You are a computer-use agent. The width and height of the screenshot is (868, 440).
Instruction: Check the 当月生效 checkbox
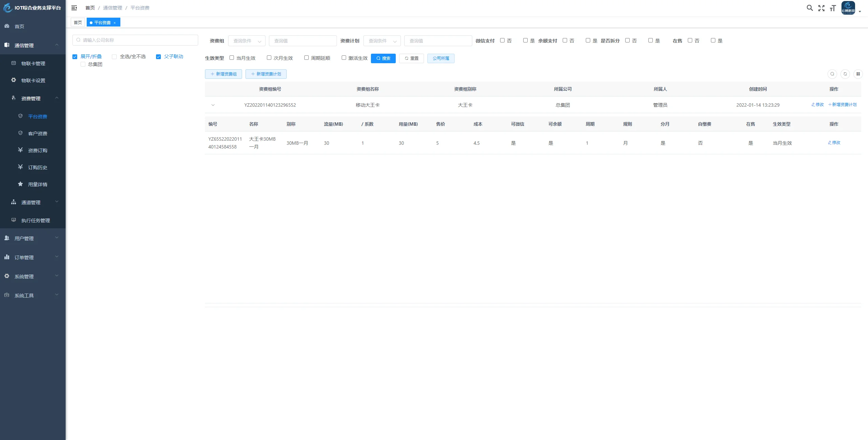[232, 58]
